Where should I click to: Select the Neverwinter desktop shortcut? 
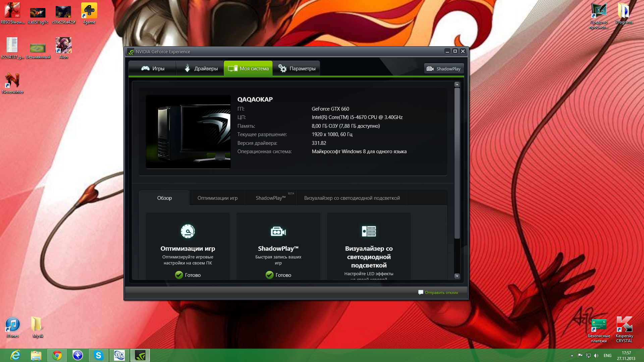pyautogui.click(x=13, y=83)
